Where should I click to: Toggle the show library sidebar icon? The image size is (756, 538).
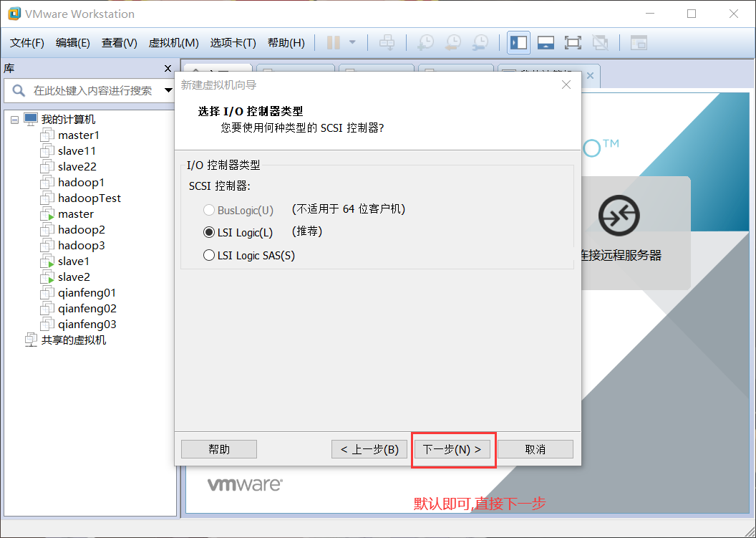click(x=519, y=43)
